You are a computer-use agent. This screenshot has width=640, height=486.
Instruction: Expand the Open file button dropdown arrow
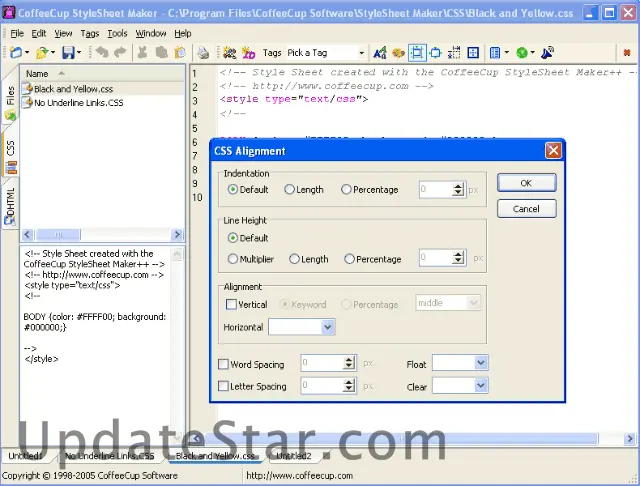click(x=53, y=53)
